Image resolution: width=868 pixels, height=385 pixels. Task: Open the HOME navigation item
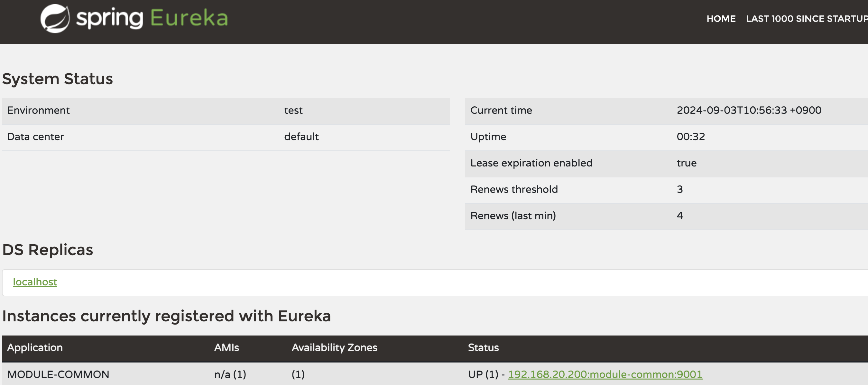[x=721, y=19]
